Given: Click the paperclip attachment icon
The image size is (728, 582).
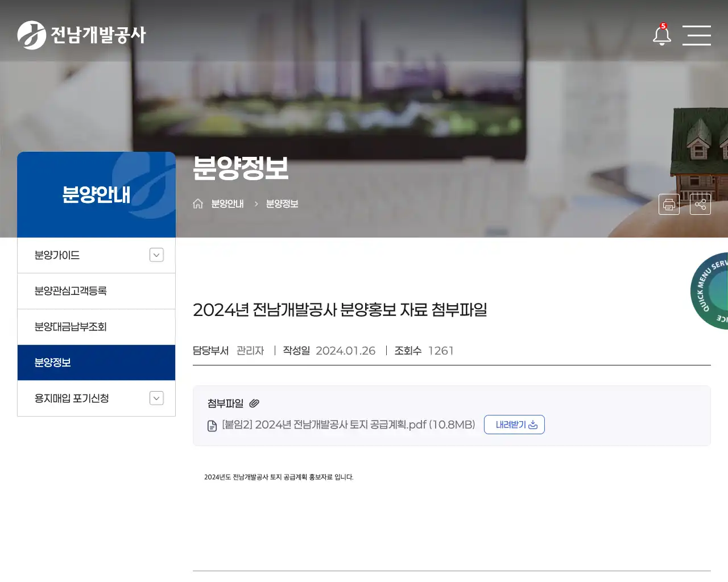Looking at the screenshot, I should coord(254,404).
